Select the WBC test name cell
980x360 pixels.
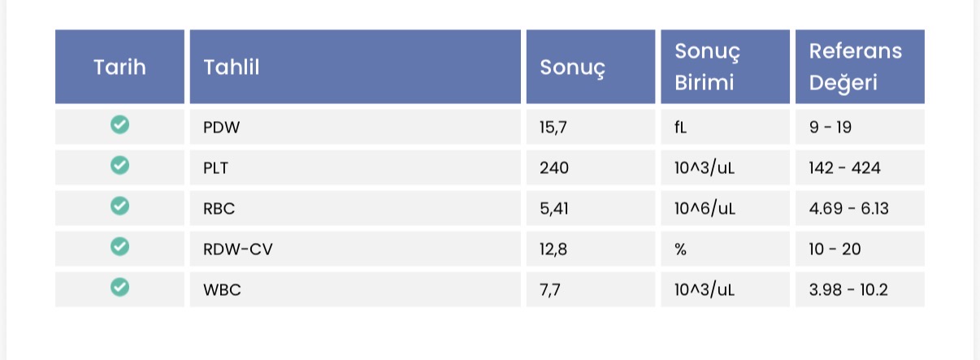[x=355, y=289]
